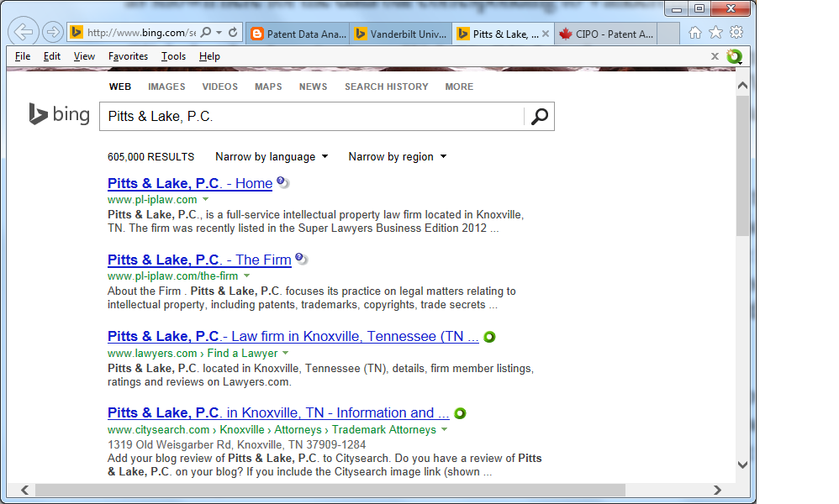Refresh the page with the reload icon
Image resolution: width=839 pixels, height=504 pixels.
pos(233,32)
